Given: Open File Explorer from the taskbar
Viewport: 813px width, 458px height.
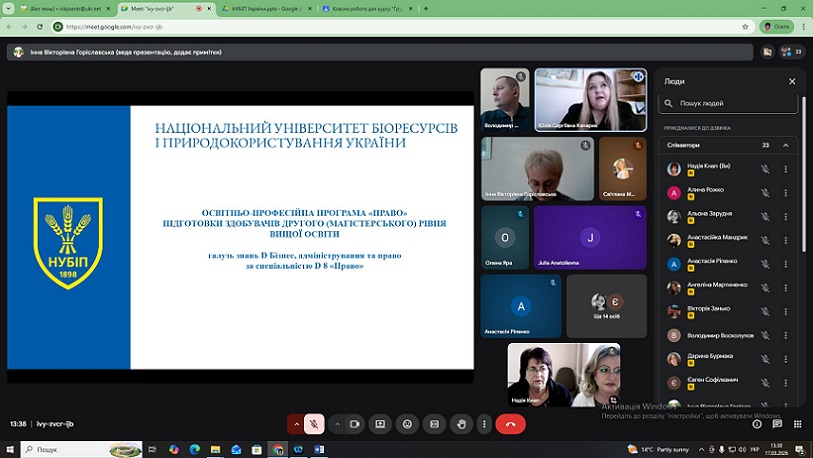Looking at the screenshot, I should 215,449.
